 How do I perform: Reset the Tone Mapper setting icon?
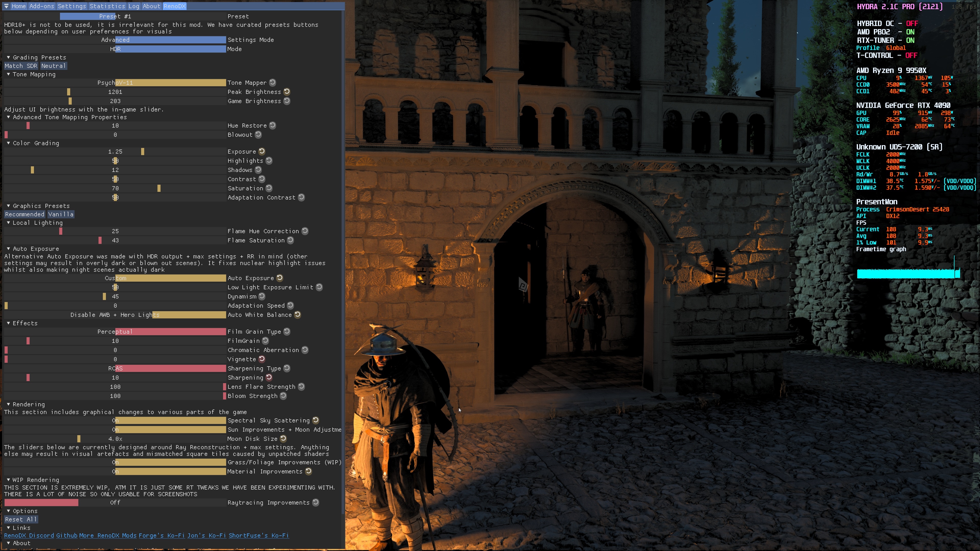pyautogui.click(x=272, y=82)
